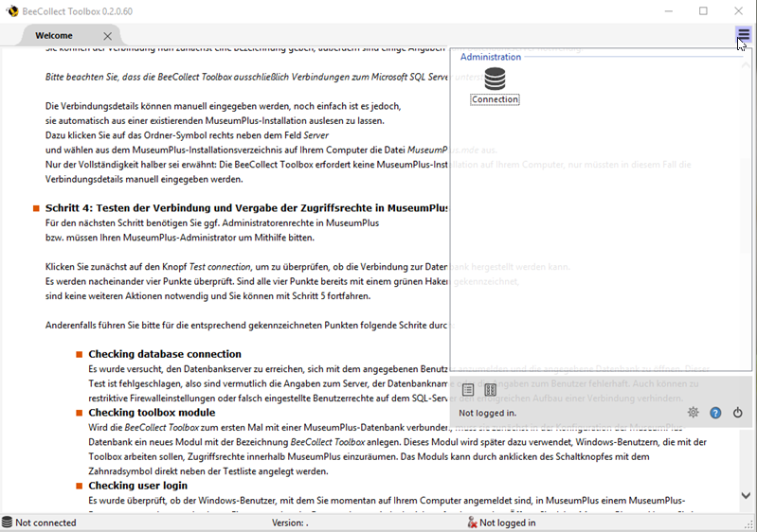Click the 'Schritt 4' heading text
Image resolution: width=757 pixels, height=532 pixels.
coord(246,208)
